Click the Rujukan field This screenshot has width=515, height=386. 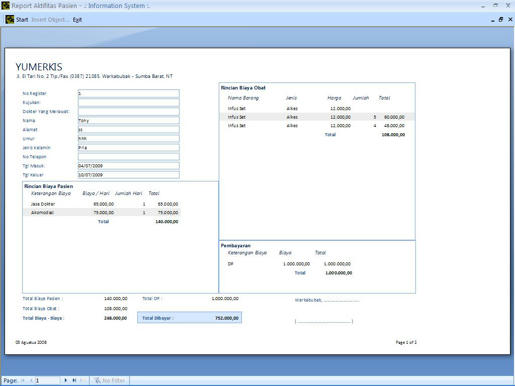point(128,102)
